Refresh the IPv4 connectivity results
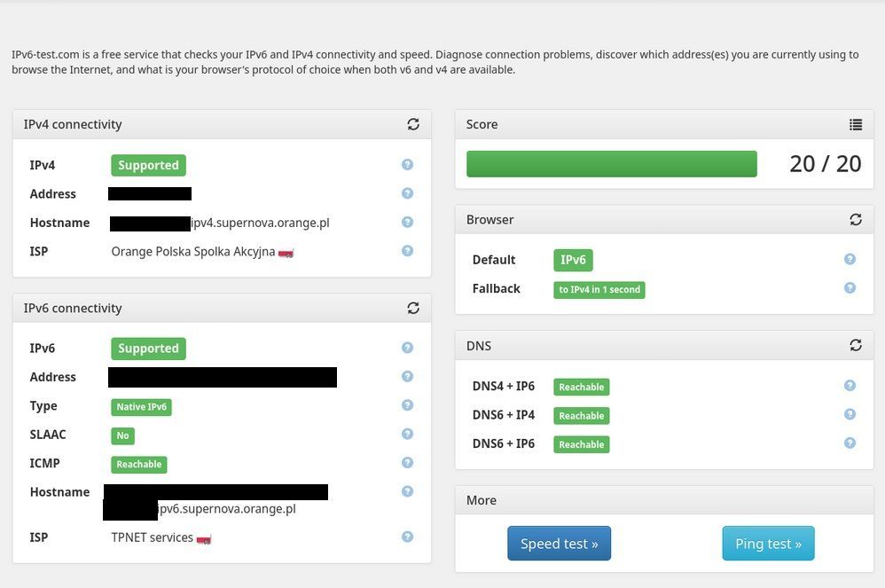The width and height of the screenshot is (885, 588). click(x=413, y=124)
